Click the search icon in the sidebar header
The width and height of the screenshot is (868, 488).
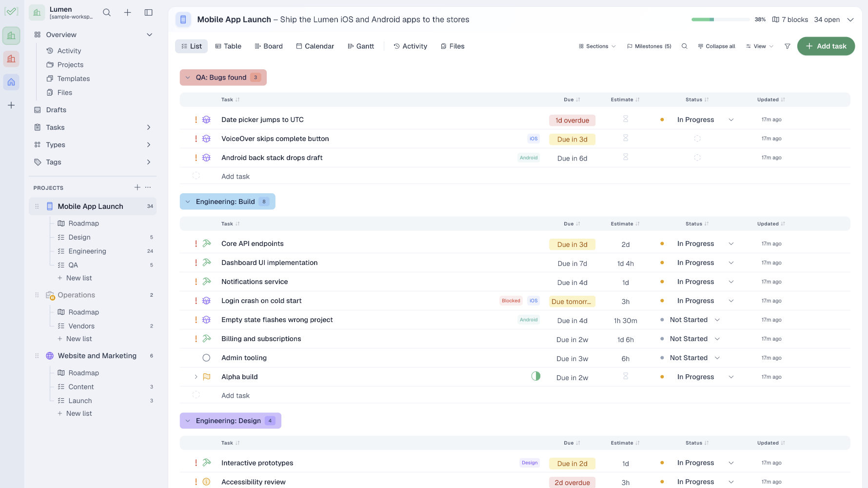(107, 13)
